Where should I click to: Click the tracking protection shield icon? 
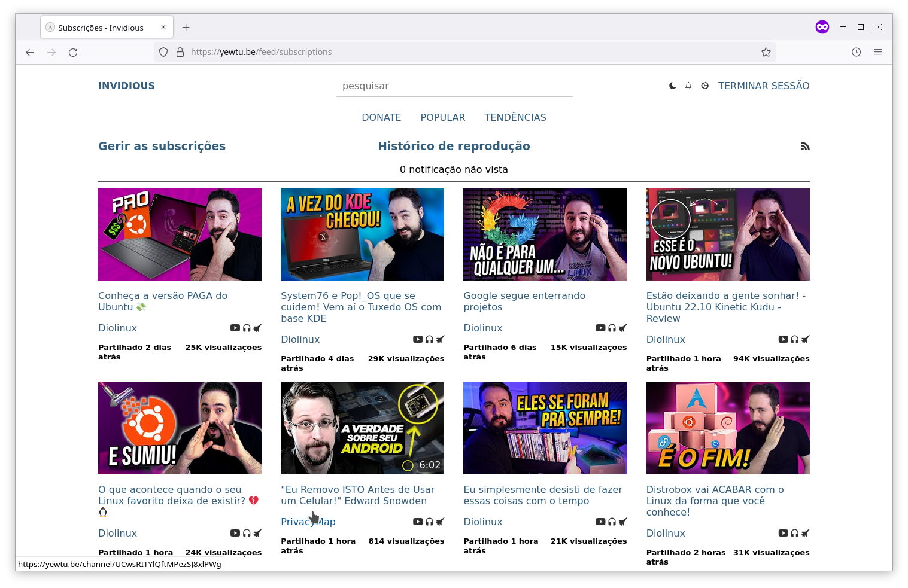(x=163, y=52)
